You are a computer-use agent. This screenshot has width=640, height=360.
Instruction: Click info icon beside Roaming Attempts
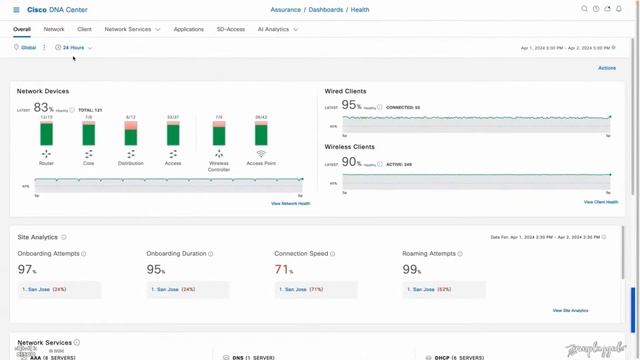tap(460, 254)
